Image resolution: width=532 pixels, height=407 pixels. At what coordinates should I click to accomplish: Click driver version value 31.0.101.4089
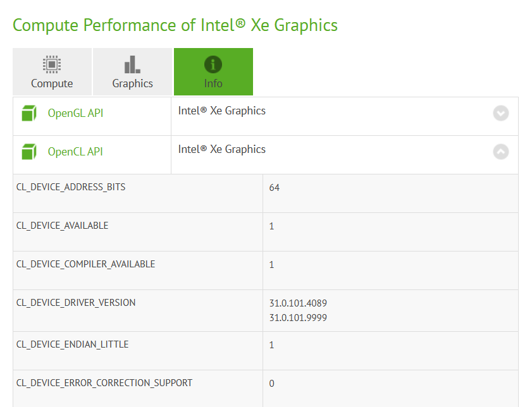click(x=298, y=303)
